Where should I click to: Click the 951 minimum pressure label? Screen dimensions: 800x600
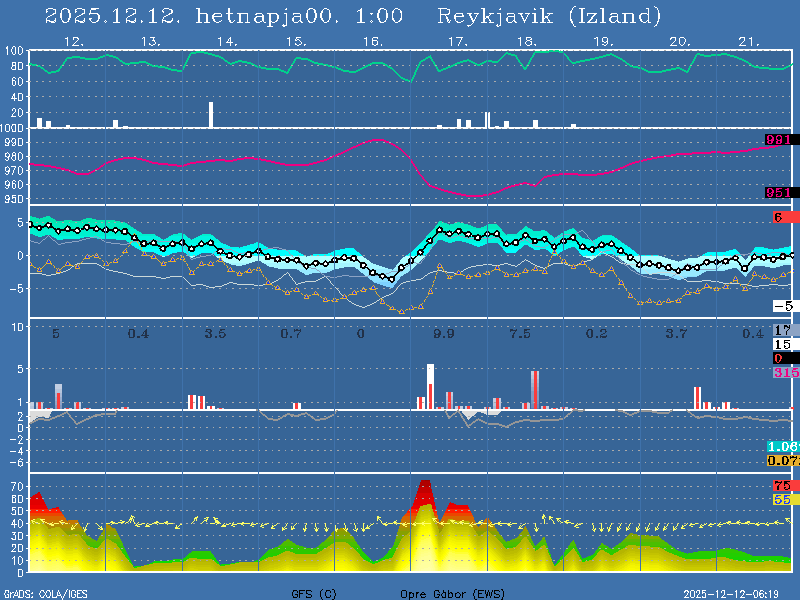point(779,193)
